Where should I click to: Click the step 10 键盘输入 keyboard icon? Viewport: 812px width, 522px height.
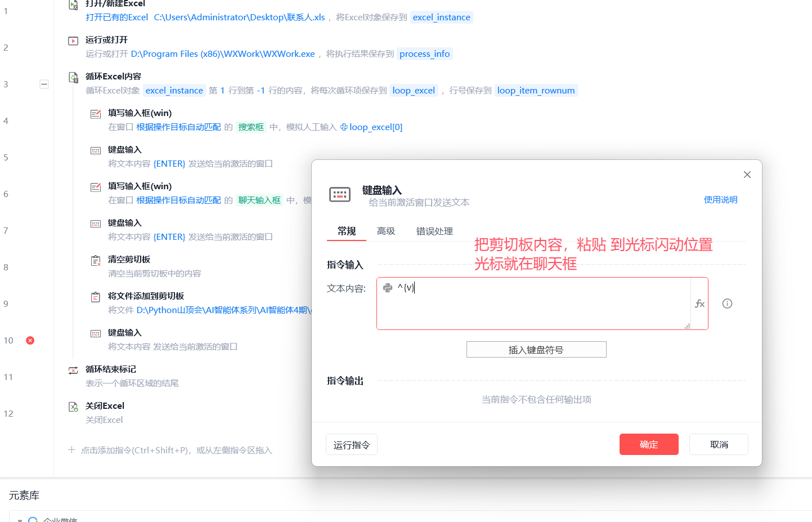pos(96,333)
